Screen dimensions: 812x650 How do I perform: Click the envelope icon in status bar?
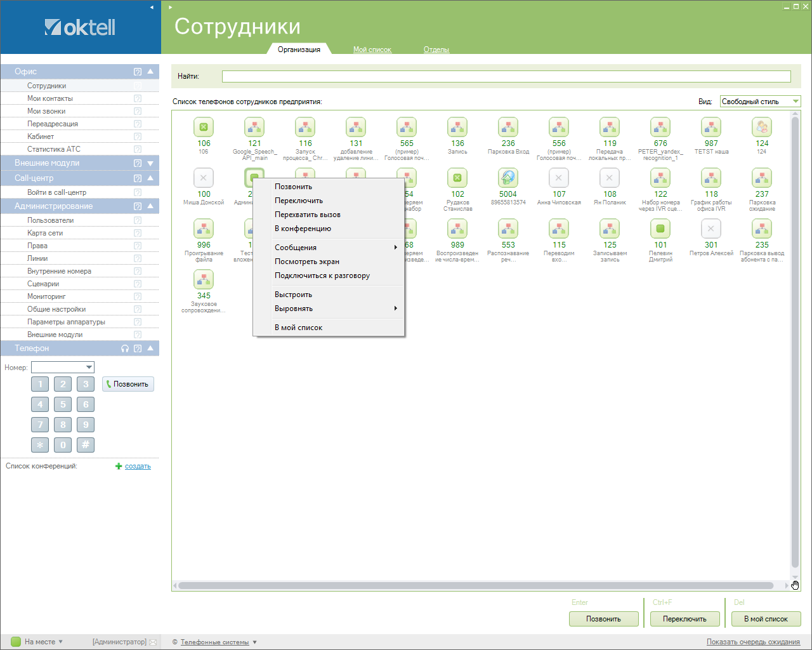coord(153,642)
